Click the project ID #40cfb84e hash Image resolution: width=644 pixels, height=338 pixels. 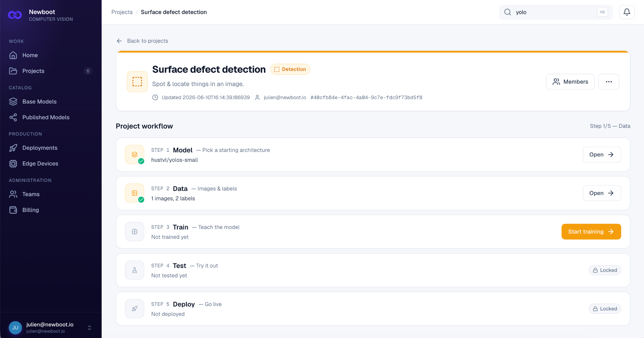366,97
